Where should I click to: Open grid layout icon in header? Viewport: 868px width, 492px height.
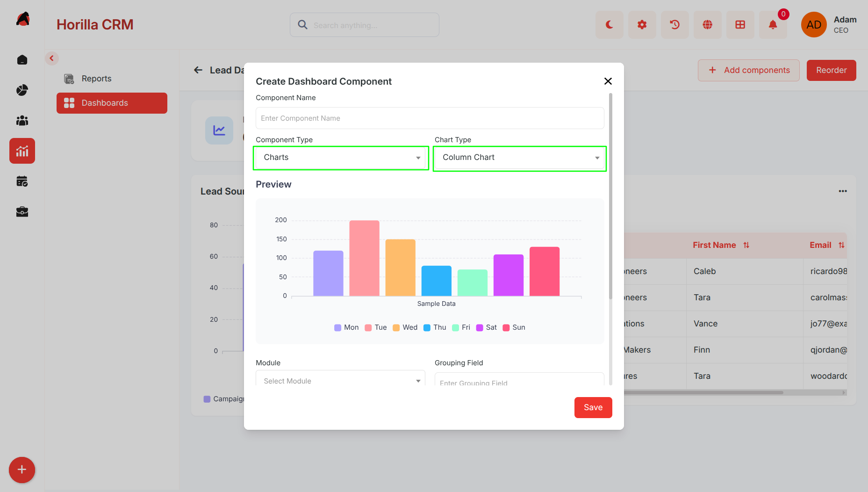740,25
